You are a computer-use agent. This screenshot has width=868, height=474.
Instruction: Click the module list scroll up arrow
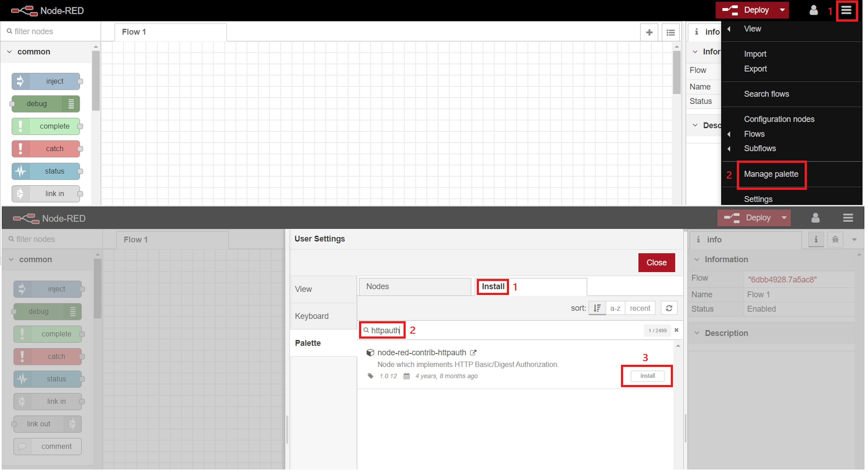click(x=678, y=346)
